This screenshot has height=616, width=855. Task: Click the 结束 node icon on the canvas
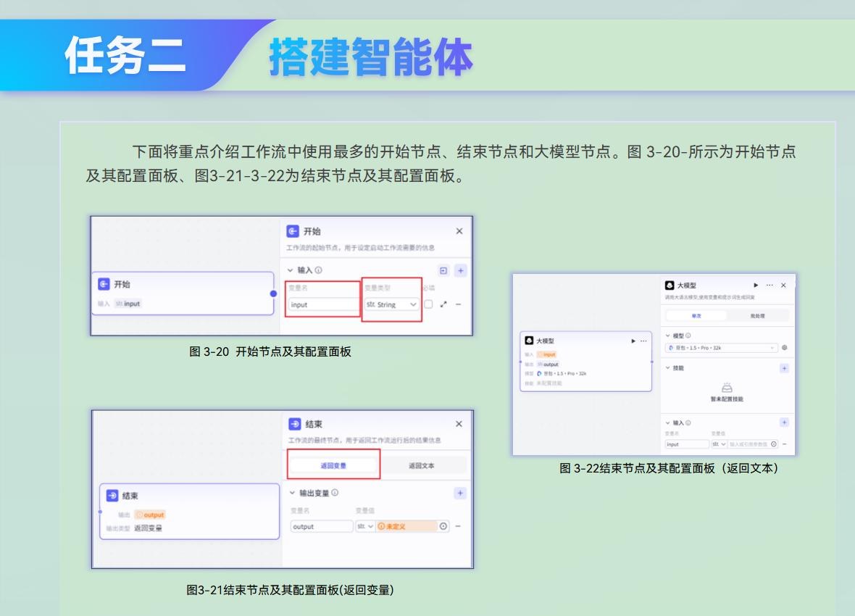[112, 496]
